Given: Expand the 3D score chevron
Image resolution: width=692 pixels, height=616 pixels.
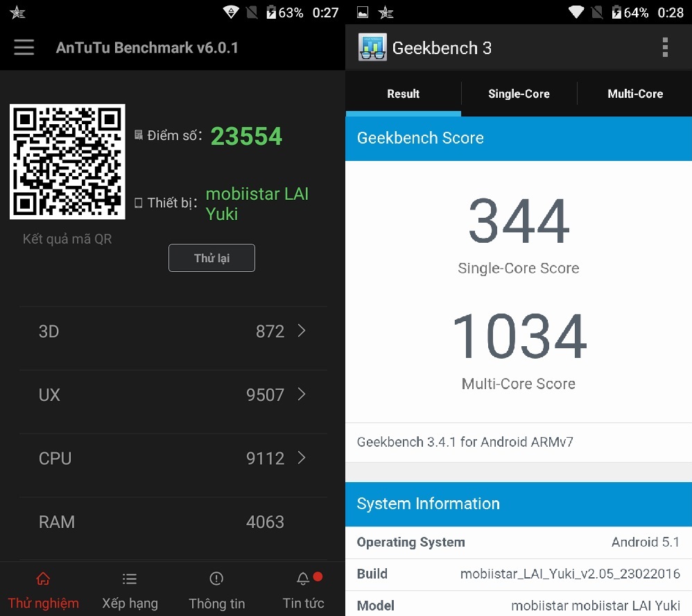Looking at the screenshot, I should (x=302, y=331).
